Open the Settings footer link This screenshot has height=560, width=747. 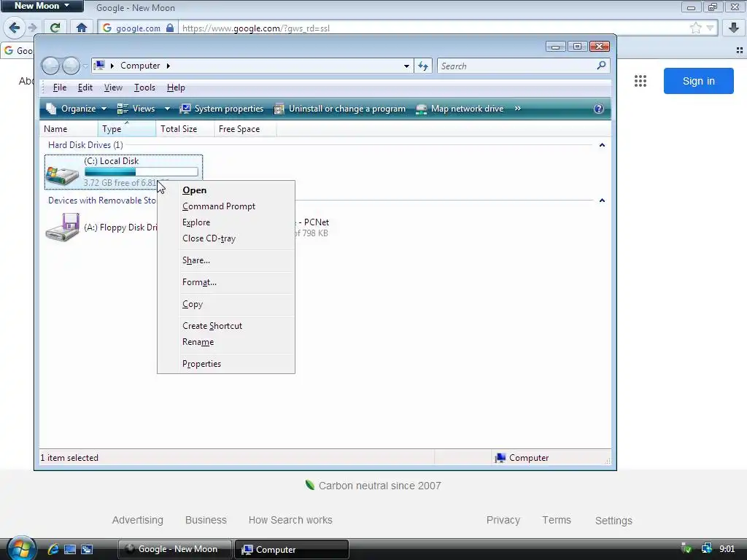point(614,521)
